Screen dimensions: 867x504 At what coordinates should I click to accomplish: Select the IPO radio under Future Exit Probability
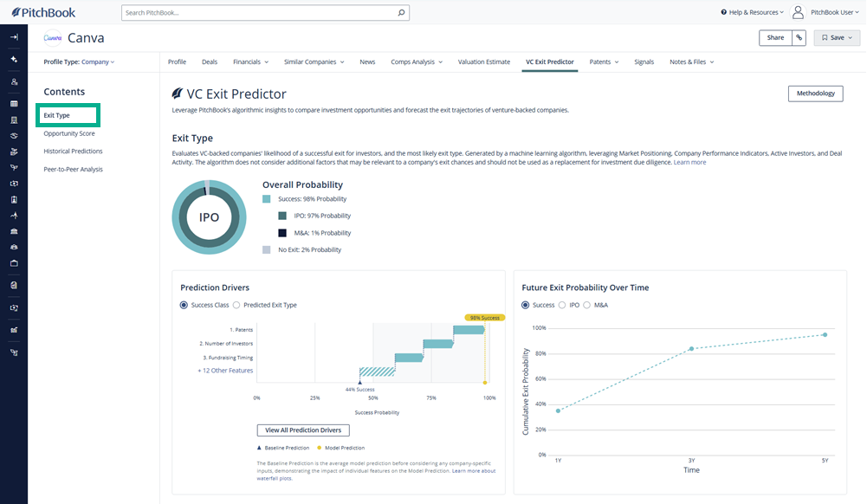click(x=562, y=305)
